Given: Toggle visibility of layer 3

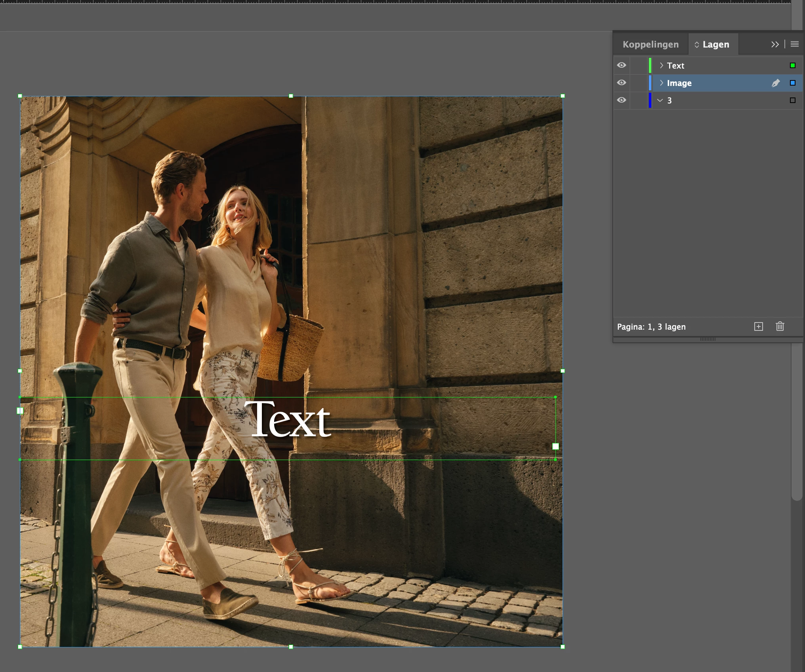Looking at the screenshot, I should (x=622, y=100).
